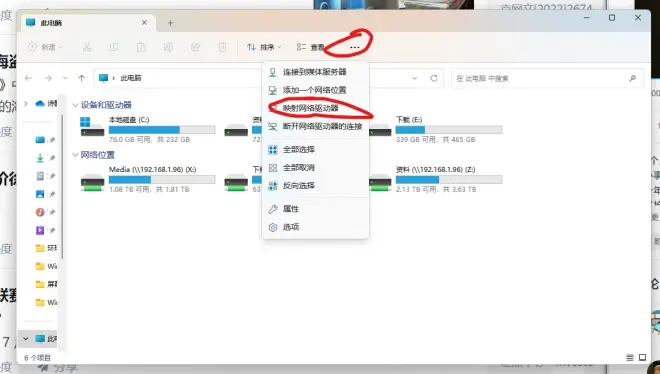Click the Cut scissors icon in toolbar
The image size is (660, 374).
click(87, 47)
